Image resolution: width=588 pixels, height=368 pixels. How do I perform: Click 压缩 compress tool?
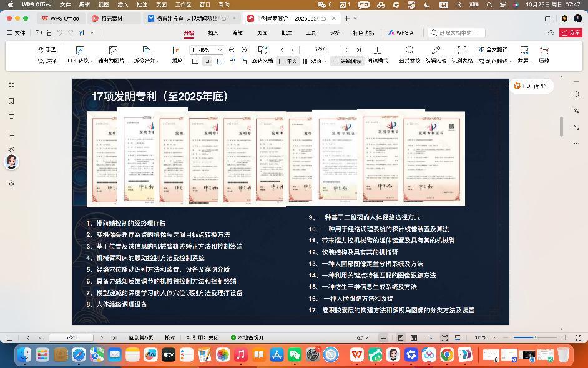(x=544, y=55)
